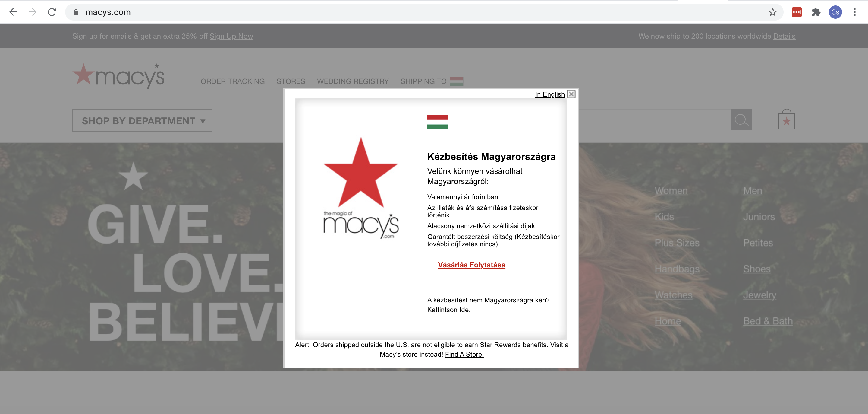Click the macy's star logo in popup
The height and width of the screenshot is (414, 868).
click(x=360, y=188)
